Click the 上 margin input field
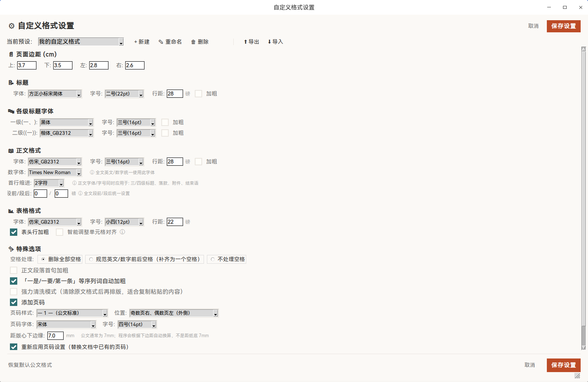Image resolution: width=588 pixels, height=382 pixels. pos(27,65)
